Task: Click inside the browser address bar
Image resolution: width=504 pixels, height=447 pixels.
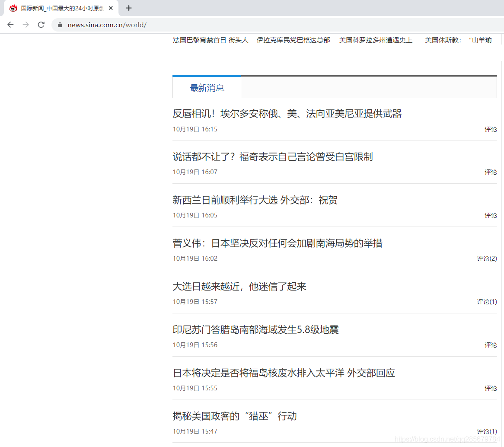Action: 173,25
